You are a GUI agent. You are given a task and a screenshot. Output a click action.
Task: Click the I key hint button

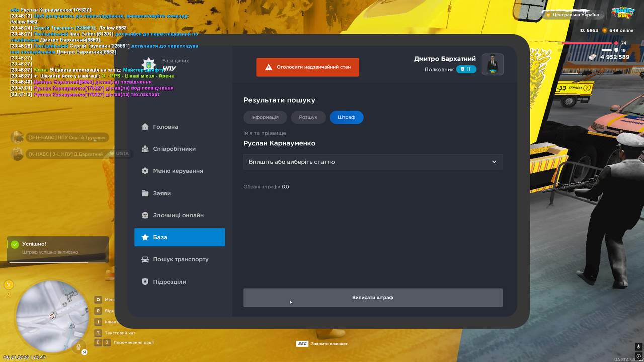[x=98, y=322]
